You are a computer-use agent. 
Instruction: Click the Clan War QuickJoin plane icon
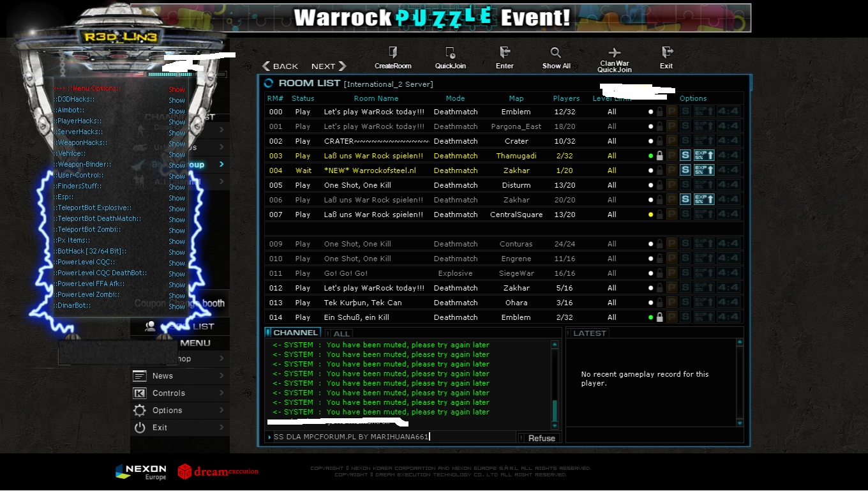615,52
